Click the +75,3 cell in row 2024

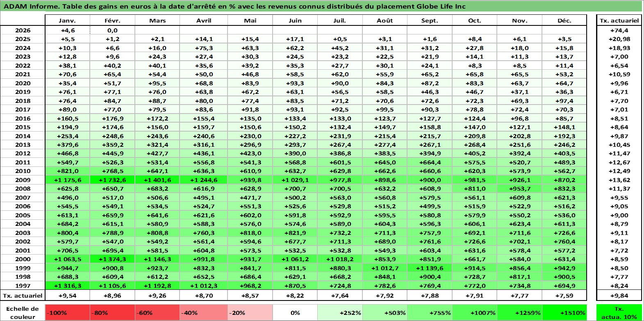tap(204, 48)
